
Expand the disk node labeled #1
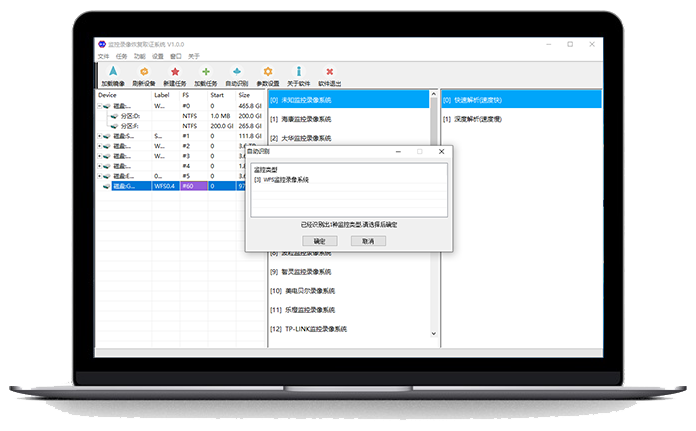[x=100, y=136]
